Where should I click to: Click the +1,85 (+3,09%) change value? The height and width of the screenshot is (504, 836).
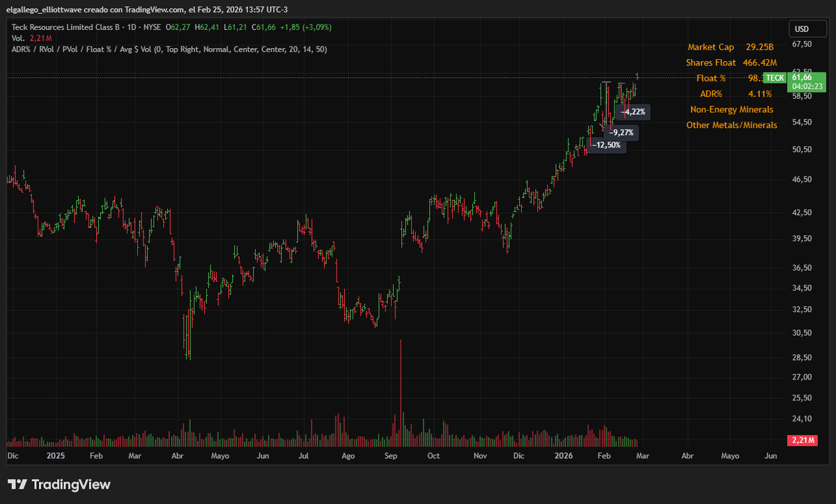(x=306, y=27)
